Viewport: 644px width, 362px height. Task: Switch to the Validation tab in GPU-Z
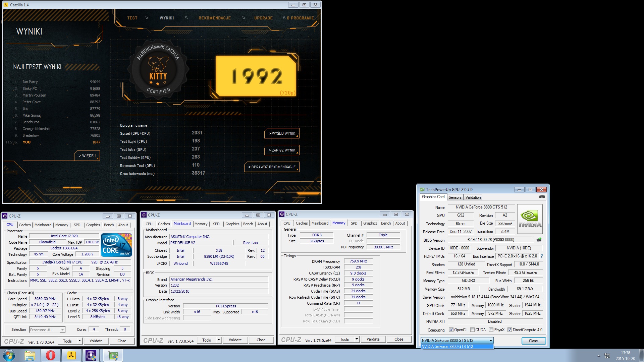click(x=473, y=197)
